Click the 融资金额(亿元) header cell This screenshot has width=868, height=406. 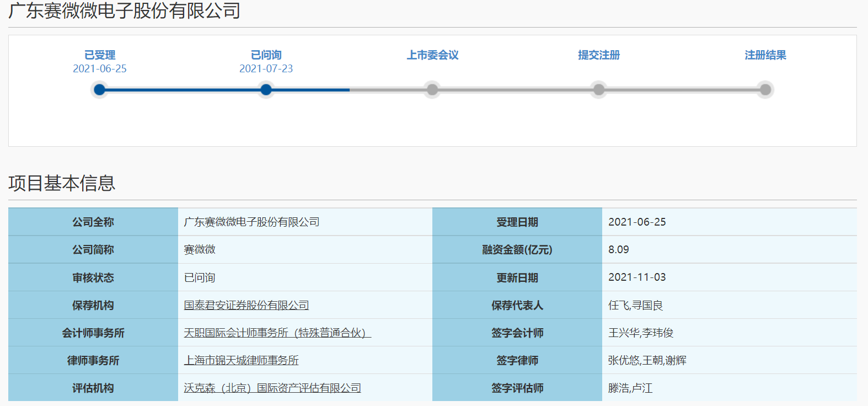point(517,249)
